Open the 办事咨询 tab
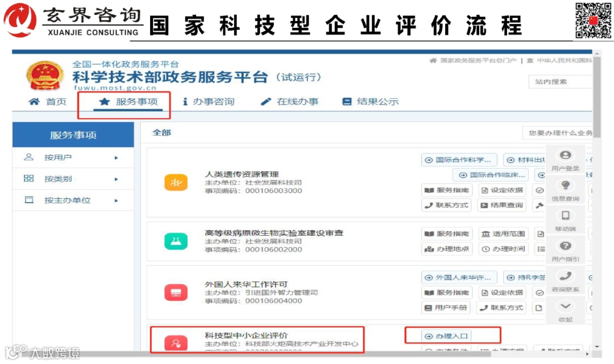614x364 pixels. pyautogui.click(x=209, y=102)
